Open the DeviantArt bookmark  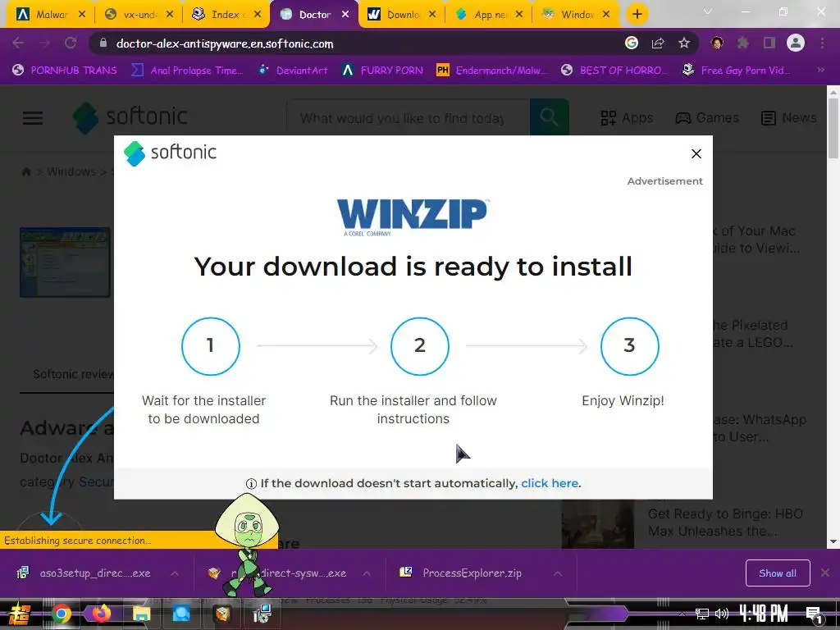tap(293, 71)
